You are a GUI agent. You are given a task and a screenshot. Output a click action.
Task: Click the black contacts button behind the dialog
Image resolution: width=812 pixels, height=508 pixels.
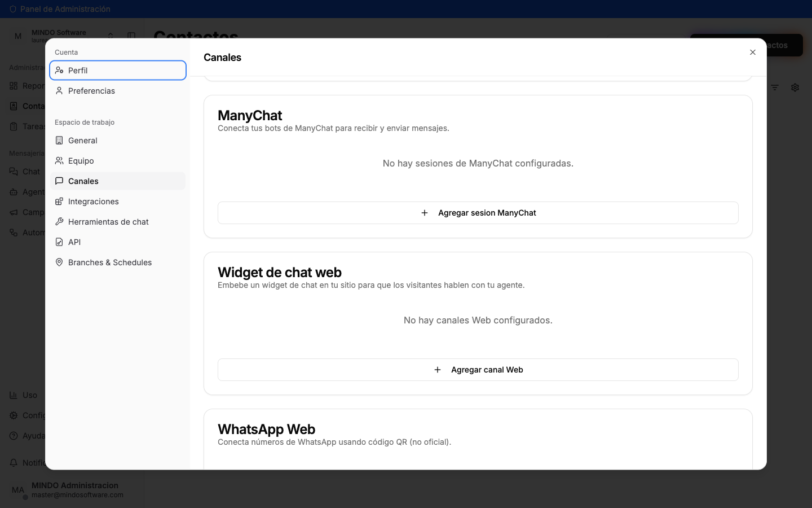click(784, 45)
